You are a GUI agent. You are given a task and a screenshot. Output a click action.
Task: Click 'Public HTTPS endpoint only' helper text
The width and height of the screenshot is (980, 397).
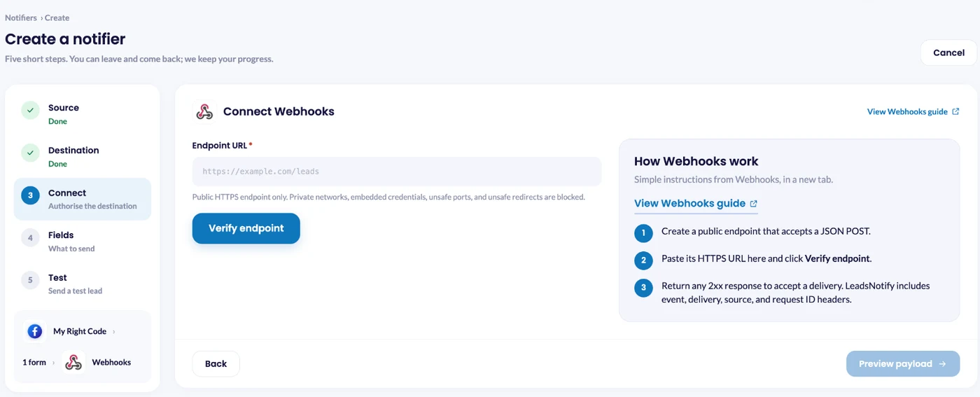(x=388, y=197)
